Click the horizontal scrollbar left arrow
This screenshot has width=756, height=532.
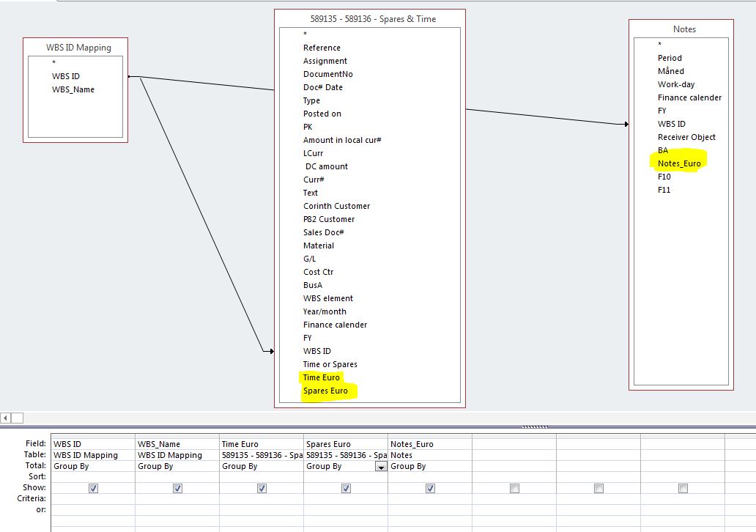(5, 418)
